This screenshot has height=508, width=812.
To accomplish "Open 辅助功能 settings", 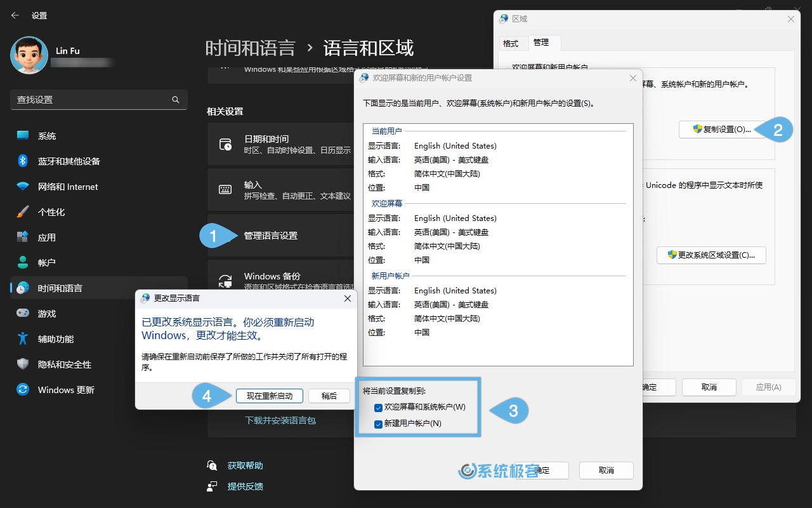I will tap(99, 339).
